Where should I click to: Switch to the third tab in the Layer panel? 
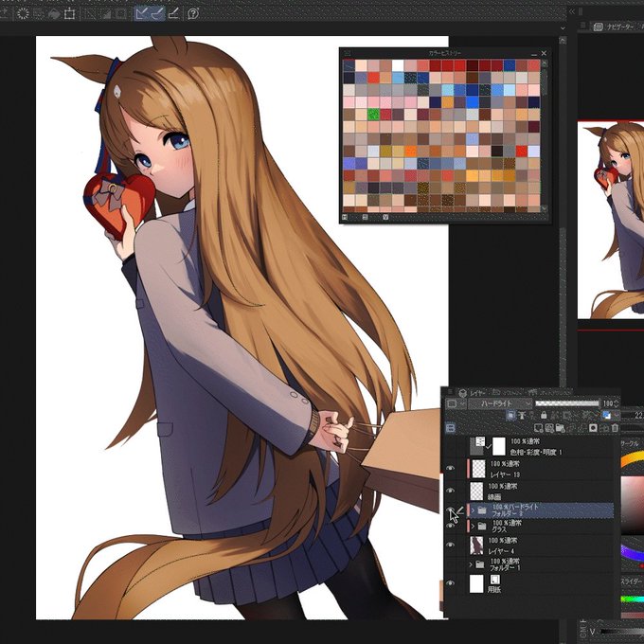pyautogui.click(x=550, y=392)
